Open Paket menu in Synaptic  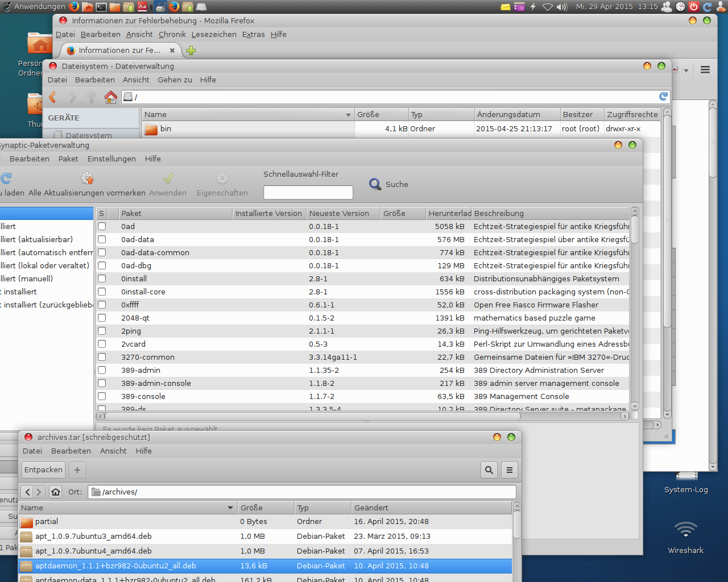tap(68, 159)
